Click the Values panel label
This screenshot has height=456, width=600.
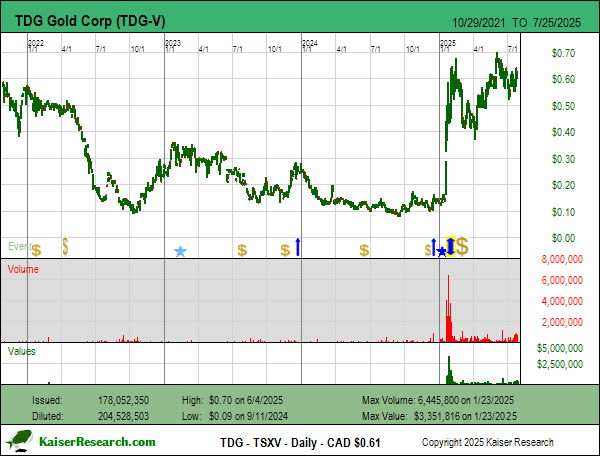click(x=21, y=351)
